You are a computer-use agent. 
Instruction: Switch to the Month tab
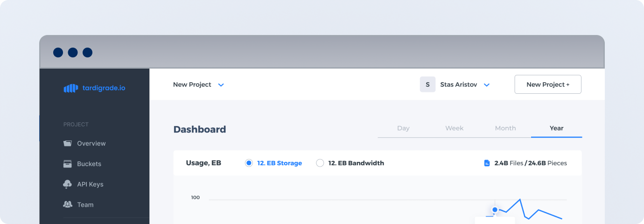point(505,128)
